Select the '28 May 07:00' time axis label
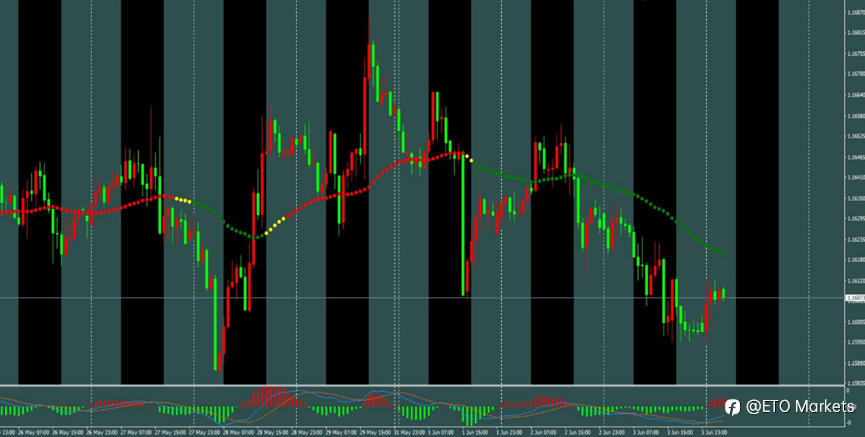865x437 pixels. (x=238, y=432)
